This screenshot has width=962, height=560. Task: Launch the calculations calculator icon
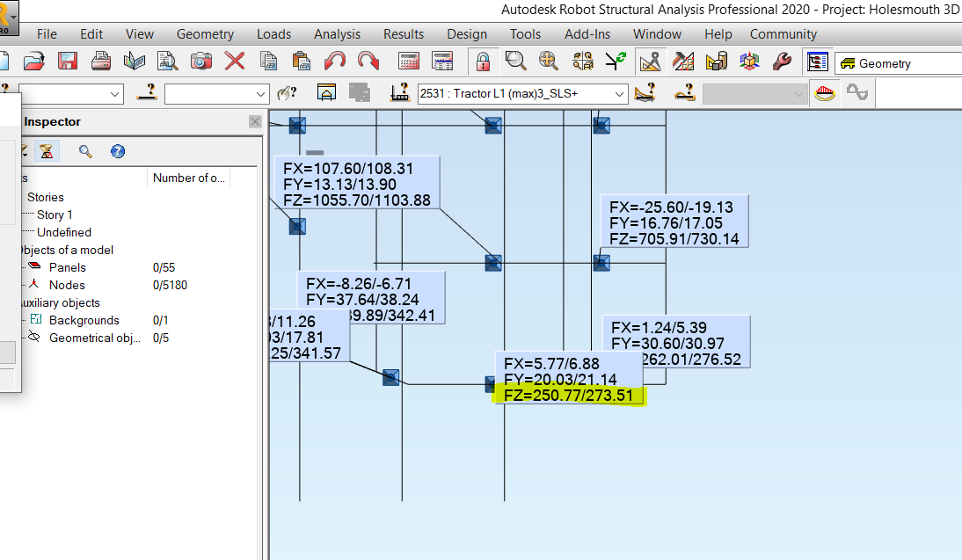409,62
